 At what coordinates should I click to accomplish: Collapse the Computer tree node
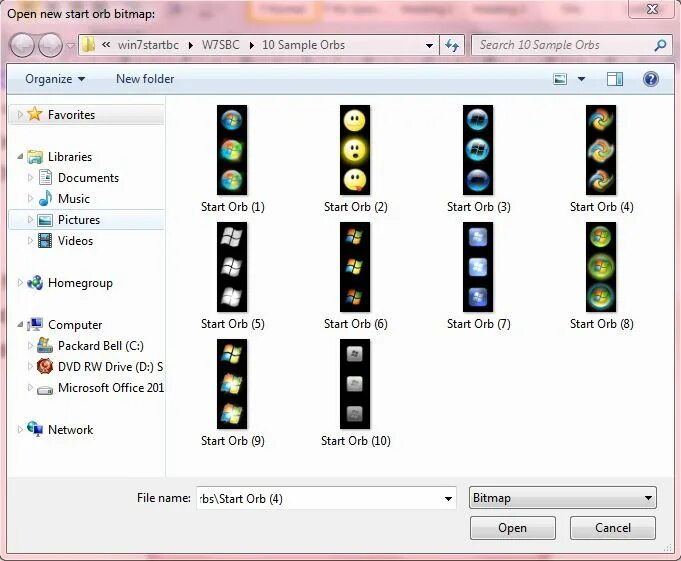click(x=20, y=324)
